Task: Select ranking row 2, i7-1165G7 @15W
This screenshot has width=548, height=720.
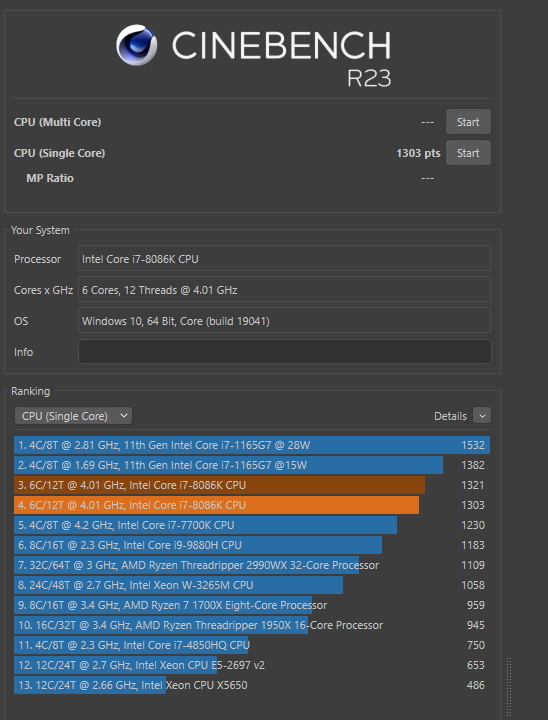Action: [x=252, y=465]
